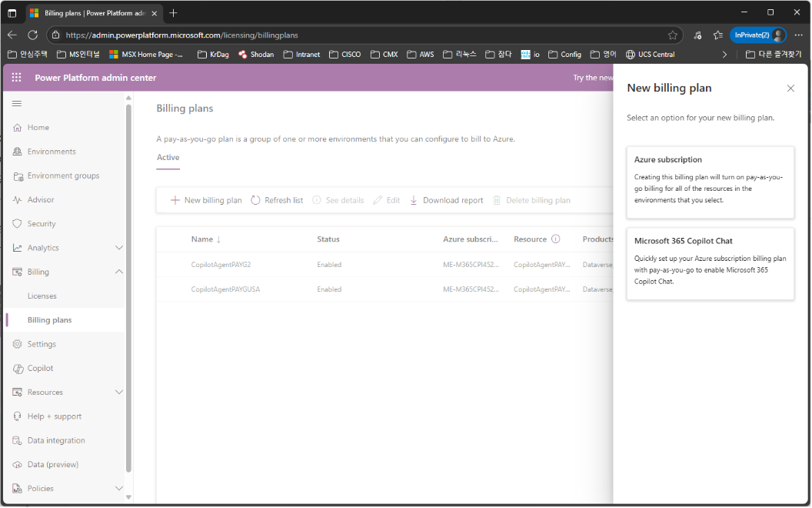The image size is (812, 508).
Task: Click the Security shield icon
Action: [17, 224]
